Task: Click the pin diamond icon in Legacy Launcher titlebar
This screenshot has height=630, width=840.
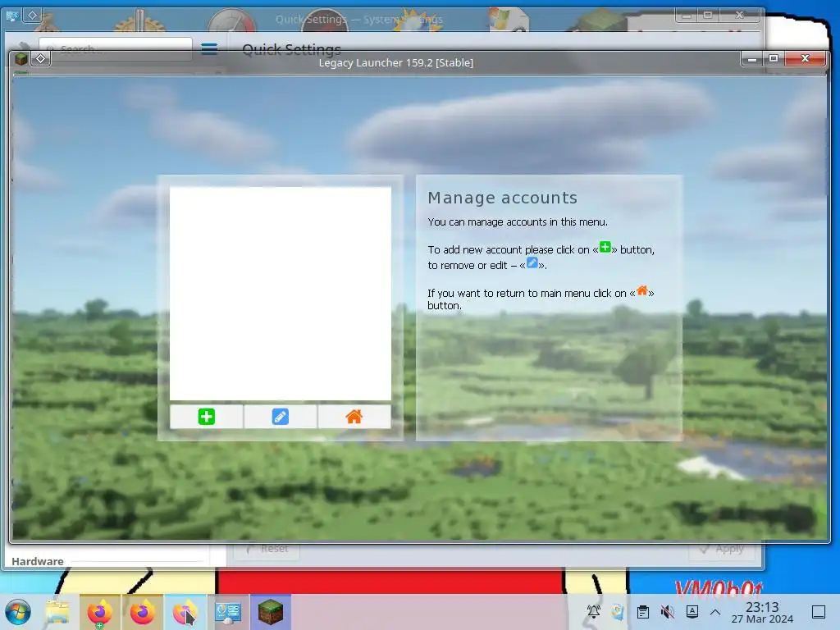Action: [41, 58]
